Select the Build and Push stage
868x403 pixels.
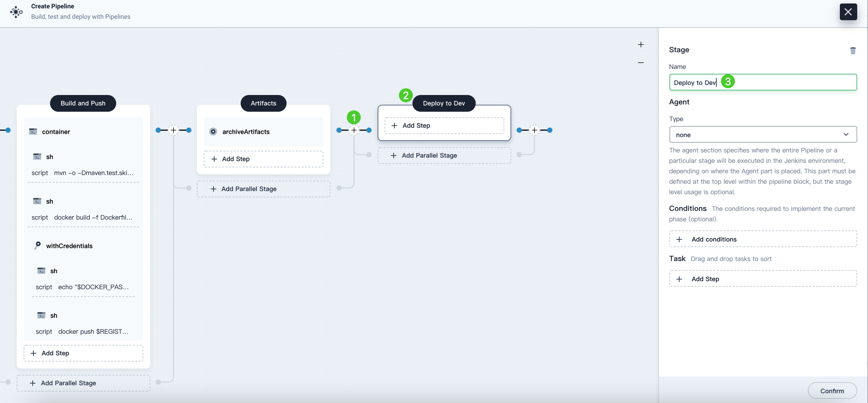[83, 103]
